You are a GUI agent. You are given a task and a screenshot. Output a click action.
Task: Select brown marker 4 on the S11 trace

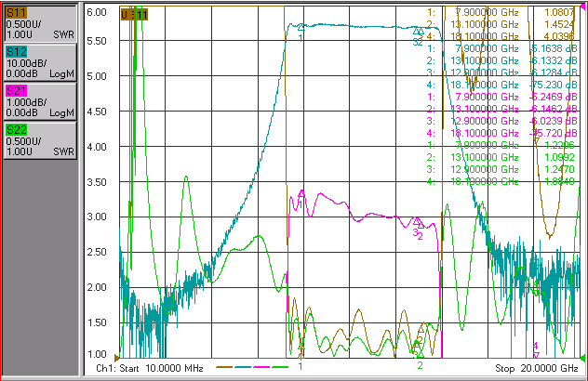point(536,140)
